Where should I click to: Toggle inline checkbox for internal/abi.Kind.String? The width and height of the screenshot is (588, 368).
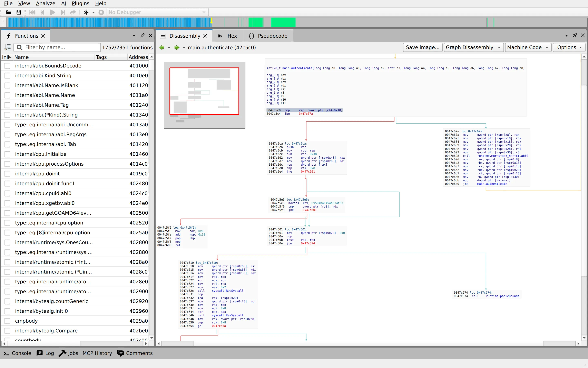tap(8, 75)
